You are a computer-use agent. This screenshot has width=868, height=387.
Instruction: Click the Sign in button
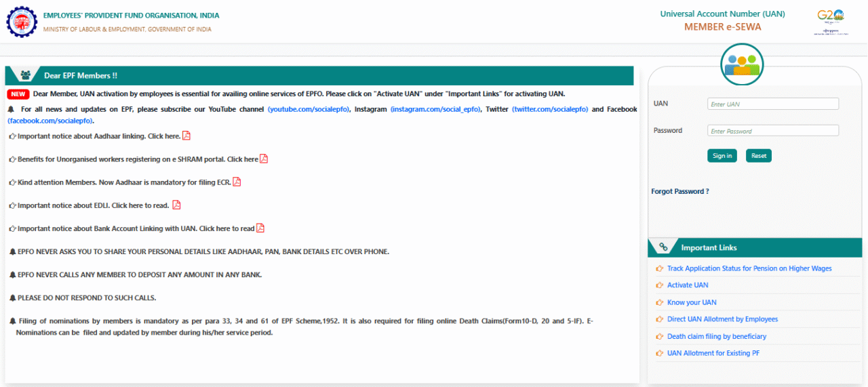pyautogui.click(x=722, y=156)
